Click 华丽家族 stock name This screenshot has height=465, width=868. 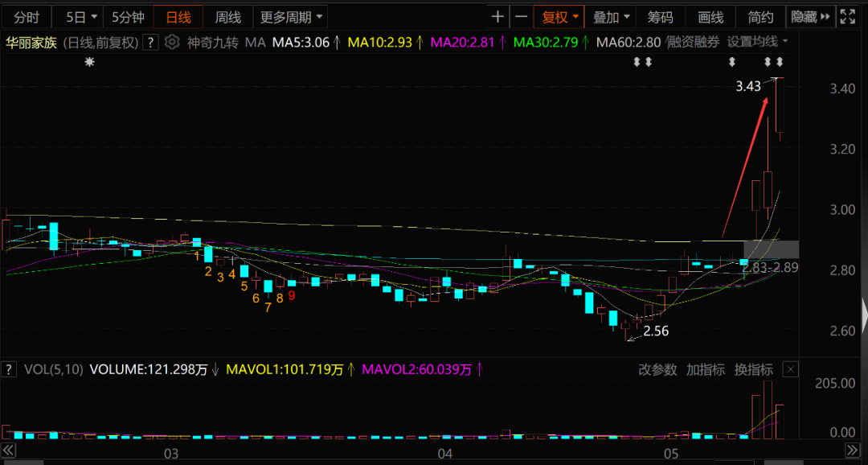pos(31,43)
